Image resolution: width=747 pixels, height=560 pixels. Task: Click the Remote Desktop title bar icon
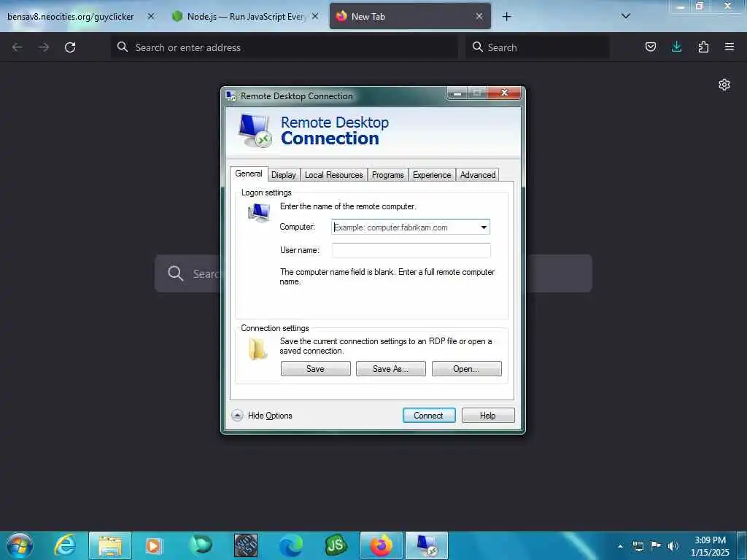pyautogui.click(x=231, y=96)
